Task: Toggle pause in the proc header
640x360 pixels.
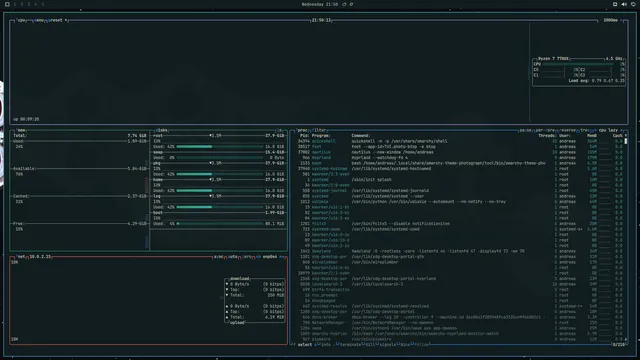Action: pos(525,130)
